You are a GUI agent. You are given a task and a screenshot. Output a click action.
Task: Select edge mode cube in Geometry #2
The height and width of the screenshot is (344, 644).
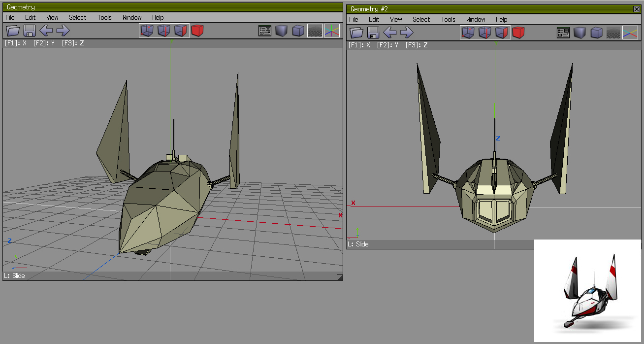(485, 33)
